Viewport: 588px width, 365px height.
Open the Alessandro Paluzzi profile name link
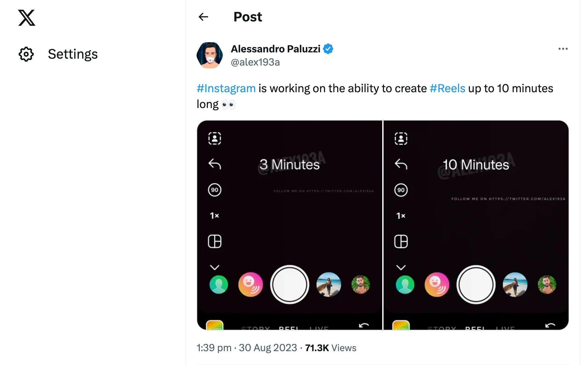click(275, 49)
